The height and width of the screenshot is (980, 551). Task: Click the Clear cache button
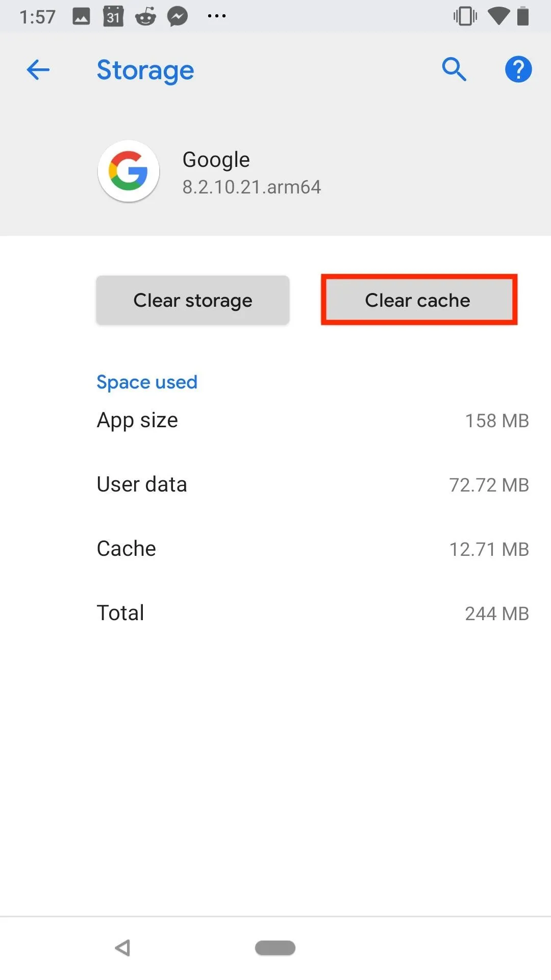click(x=419, y=300)
